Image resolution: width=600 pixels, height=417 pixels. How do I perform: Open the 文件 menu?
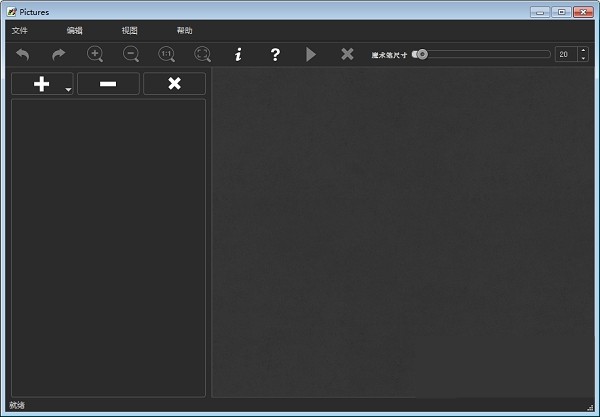point(20,31)
